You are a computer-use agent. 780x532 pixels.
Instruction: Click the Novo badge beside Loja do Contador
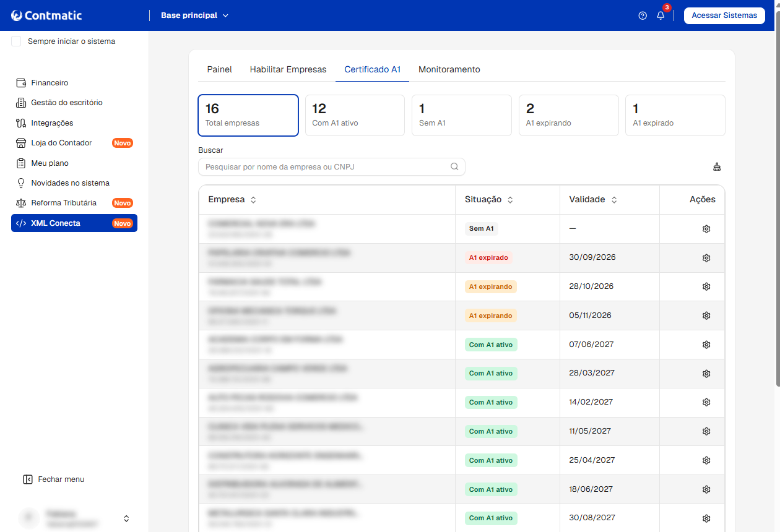click(x=123, y=143)
